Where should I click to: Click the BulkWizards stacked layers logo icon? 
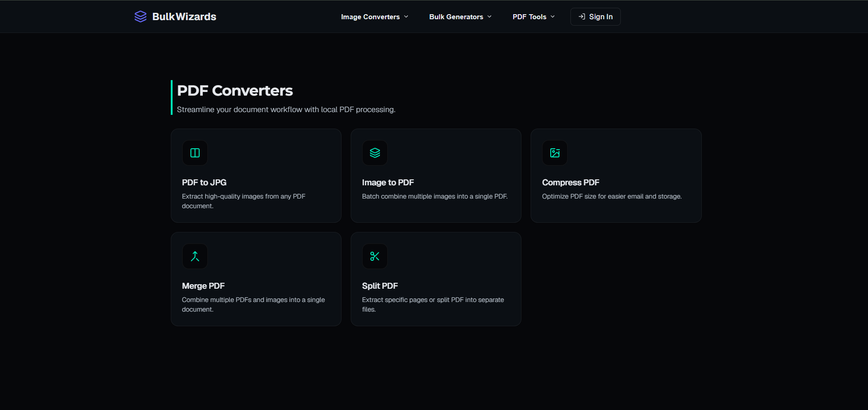[140, 16]
